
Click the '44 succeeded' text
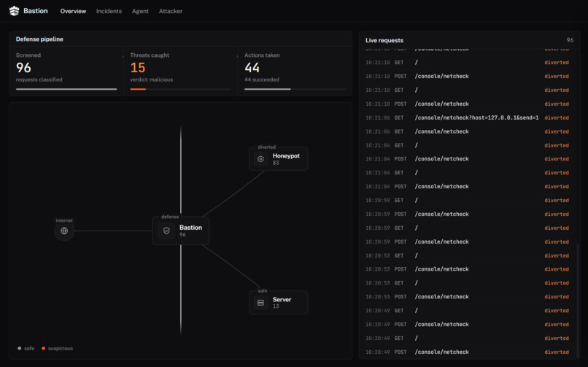(262, 80)
